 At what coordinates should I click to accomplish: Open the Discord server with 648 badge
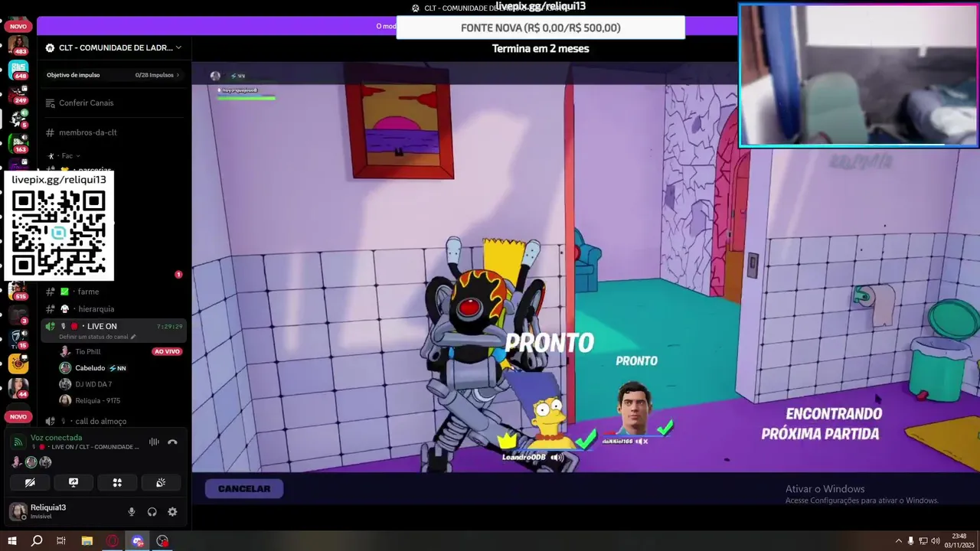click(18, 69)
